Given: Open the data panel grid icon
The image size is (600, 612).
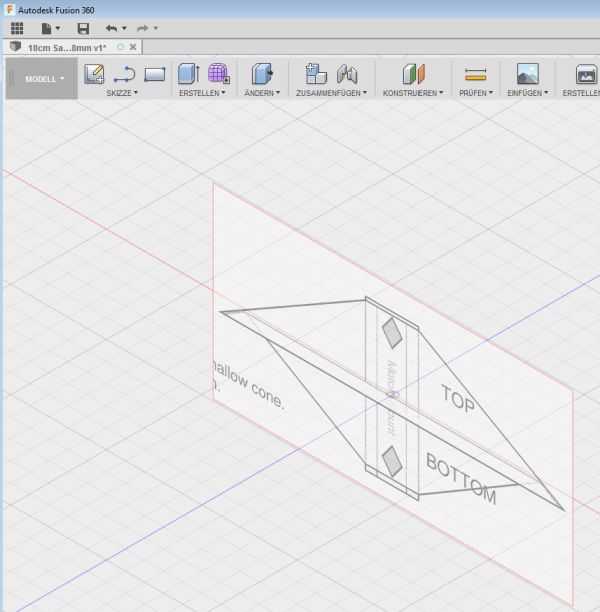Looking at the screenshot, I should point(17,28).
